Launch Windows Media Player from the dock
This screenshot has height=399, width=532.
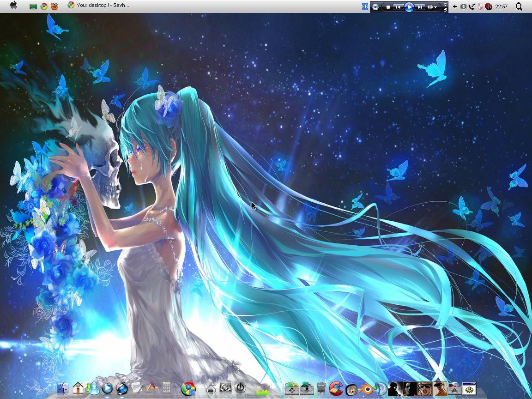pyautogui.click(x=107, y=388)
